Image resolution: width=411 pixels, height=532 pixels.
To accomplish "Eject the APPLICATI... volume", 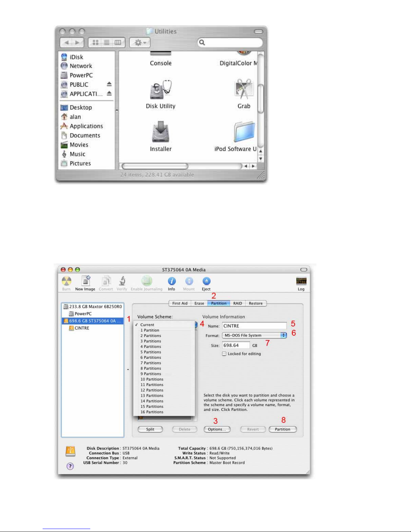I will pos(109,94).
